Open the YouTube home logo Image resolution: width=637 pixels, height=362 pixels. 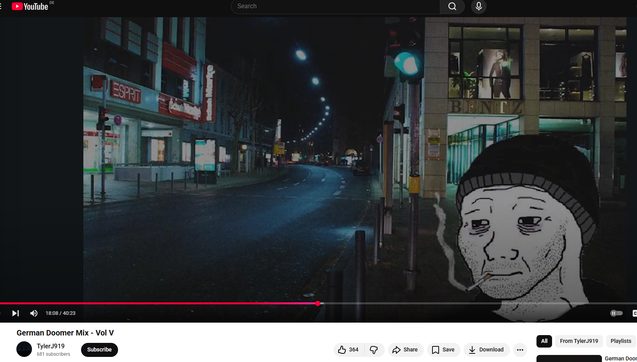[30, 6]
